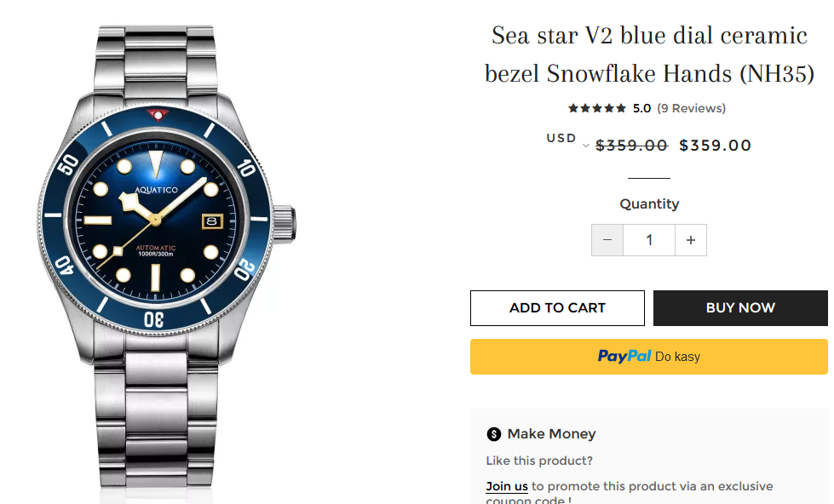This screenshot has height=504, width=834.
Task: Click the crossed-out original price
Action: tap(631, 146)
